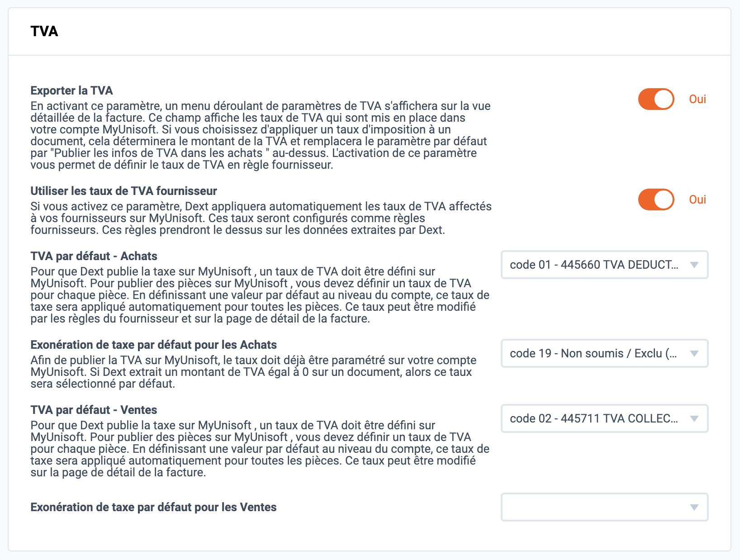Toggle the Exporter la TVA switch

point(656,99)
